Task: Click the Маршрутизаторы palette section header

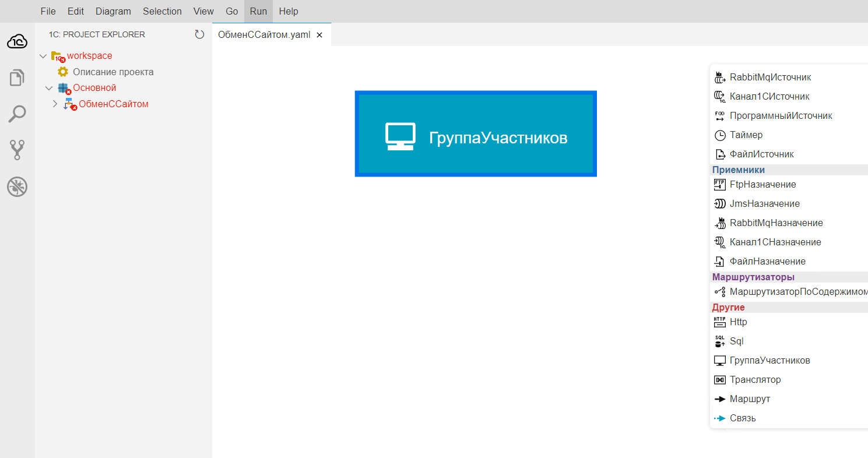Action: tap(753, 277)
